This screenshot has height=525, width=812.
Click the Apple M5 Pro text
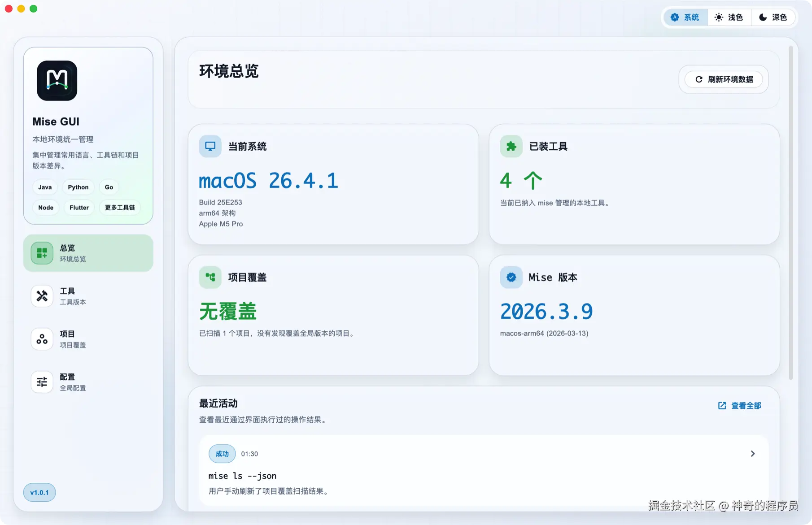coord(221,224)
